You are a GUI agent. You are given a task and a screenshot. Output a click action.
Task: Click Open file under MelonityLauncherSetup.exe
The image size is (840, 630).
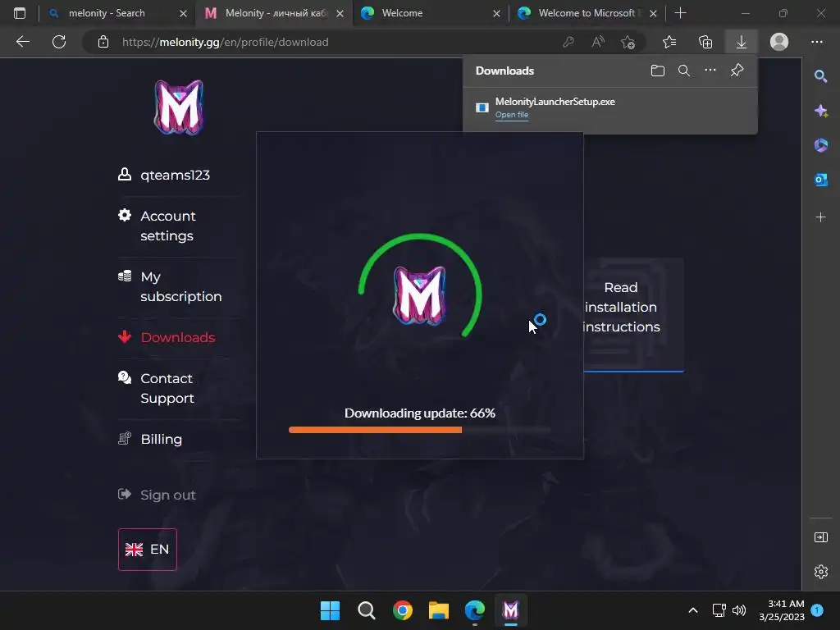(x=512, y=115)
